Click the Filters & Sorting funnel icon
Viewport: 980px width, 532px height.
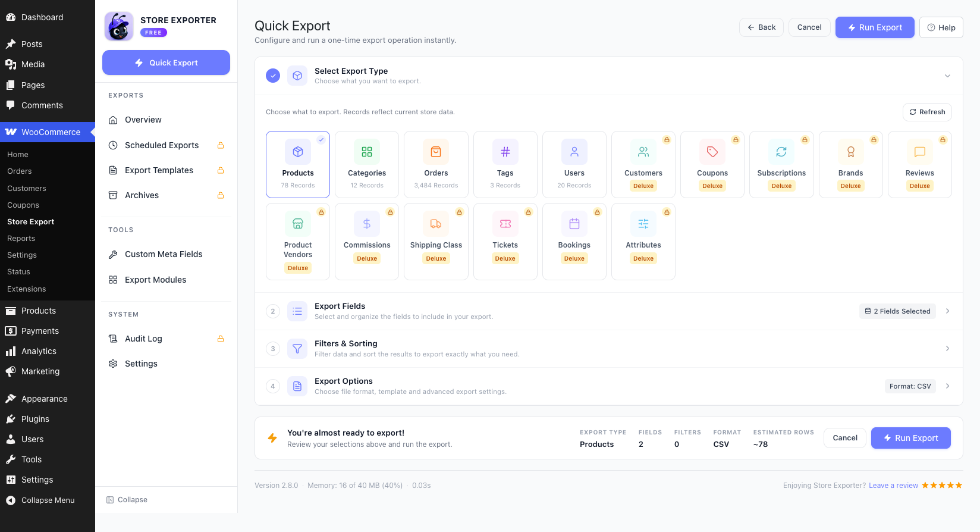[297, 349]
